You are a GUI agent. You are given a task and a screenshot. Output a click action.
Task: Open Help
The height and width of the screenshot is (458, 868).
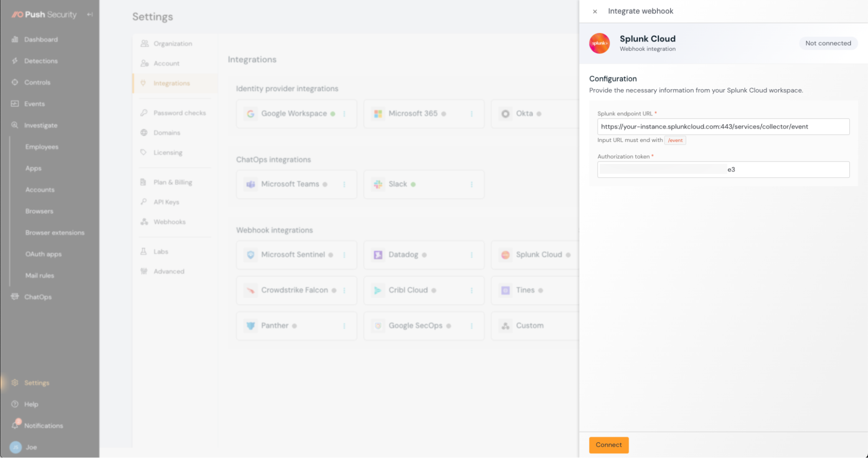tap(31, 404)
